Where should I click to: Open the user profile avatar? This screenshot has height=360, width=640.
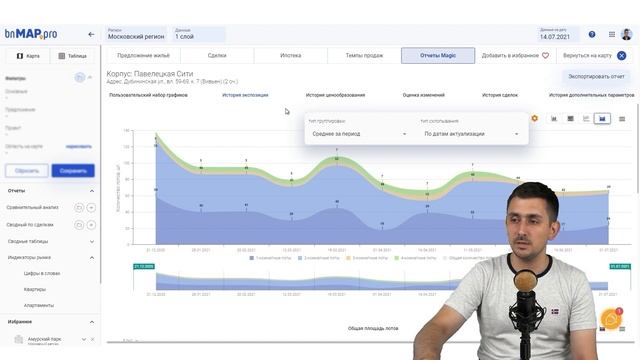[627, 34]
